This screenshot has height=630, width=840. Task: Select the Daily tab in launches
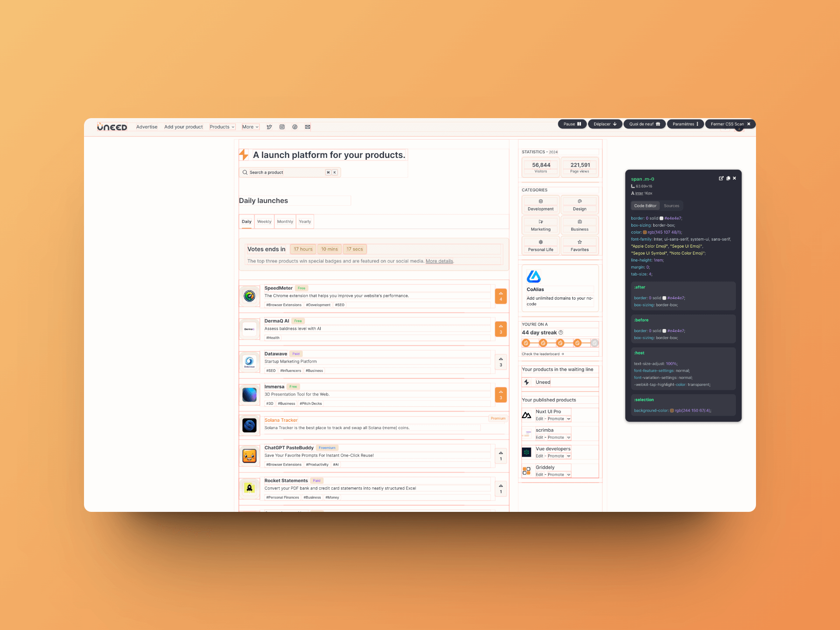[246, 221]
